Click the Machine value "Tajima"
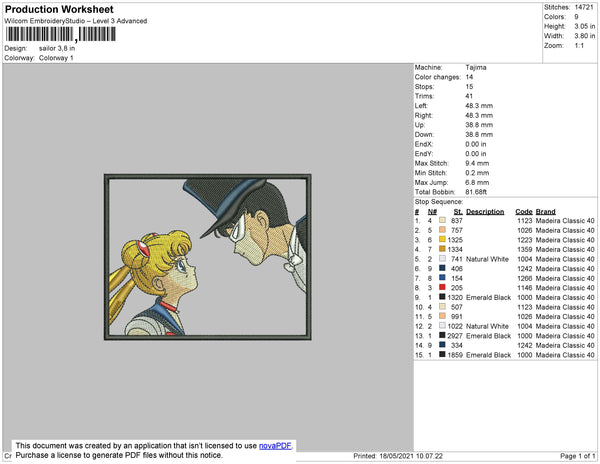This screenshot has height=464, width=600. coord(476,67)
